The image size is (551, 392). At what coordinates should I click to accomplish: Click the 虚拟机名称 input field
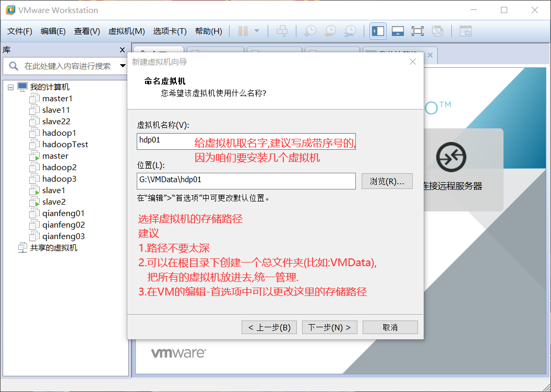(246, 141)
